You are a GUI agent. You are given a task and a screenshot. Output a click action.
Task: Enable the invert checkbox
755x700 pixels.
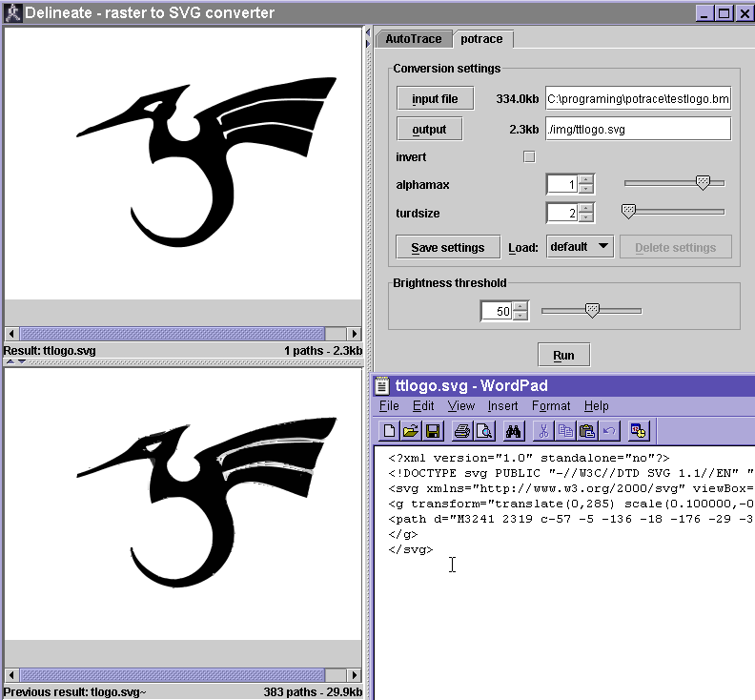[x=529, y=156]
